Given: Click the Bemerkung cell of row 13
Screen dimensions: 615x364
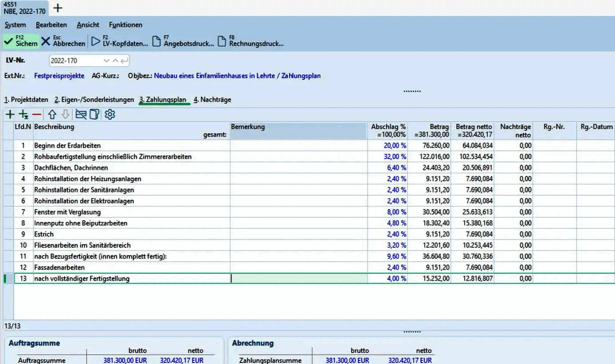Looking at the screenshot, I should click(299, 279).
